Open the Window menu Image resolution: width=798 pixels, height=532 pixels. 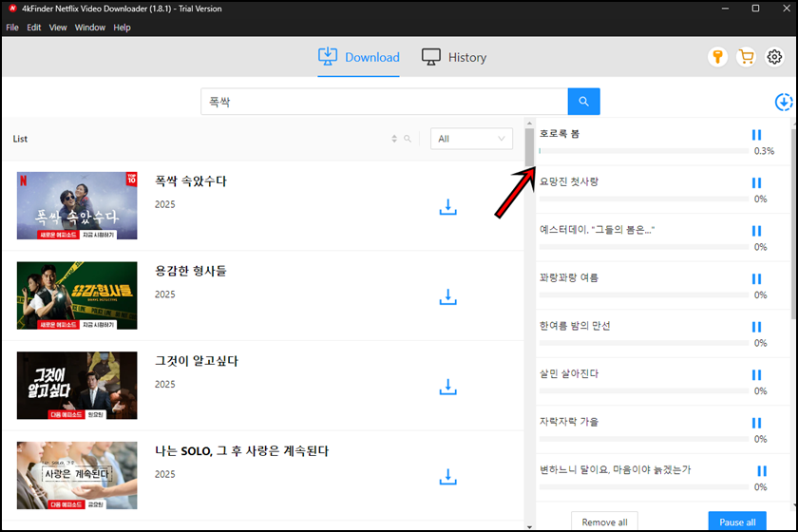coord(89,28)
